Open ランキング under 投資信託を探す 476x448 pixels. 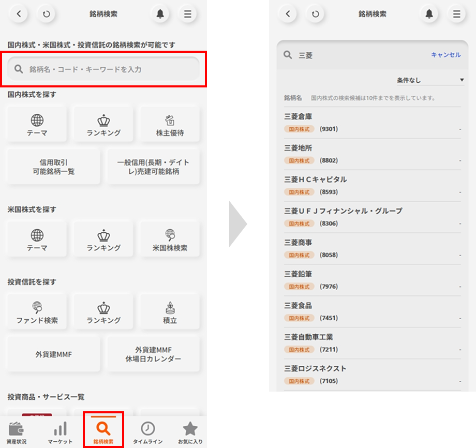point(103,312)
